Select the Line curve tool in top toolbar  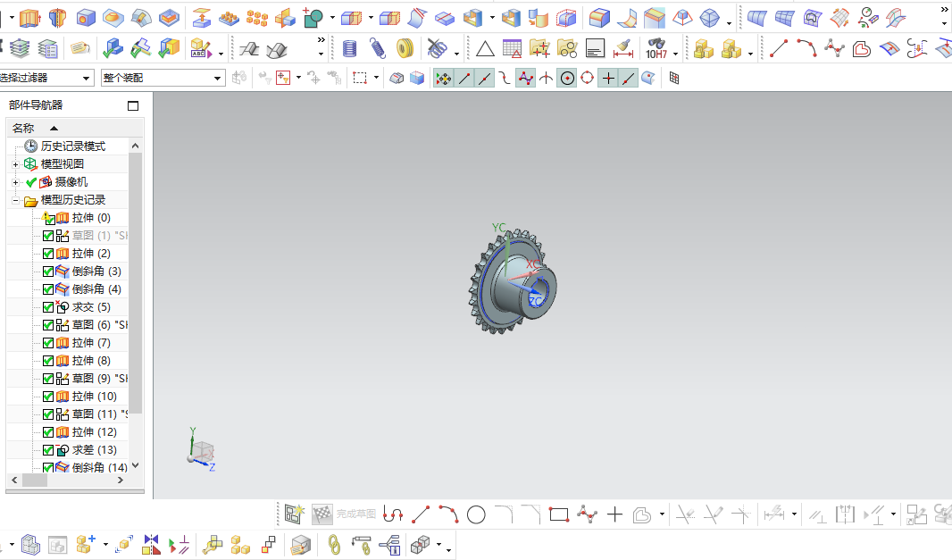pyautogui.click(x=779, y=48)
